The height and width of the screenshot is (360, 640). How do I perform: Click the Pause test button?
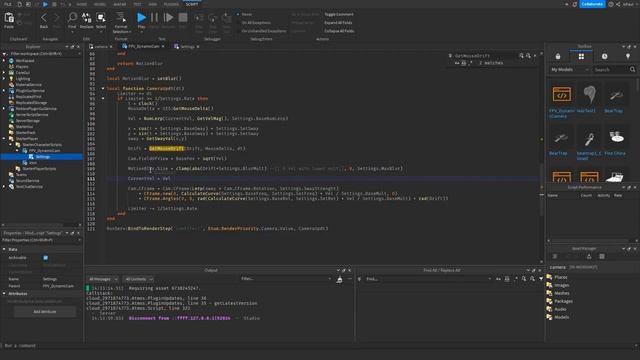[x=154, y=18]
